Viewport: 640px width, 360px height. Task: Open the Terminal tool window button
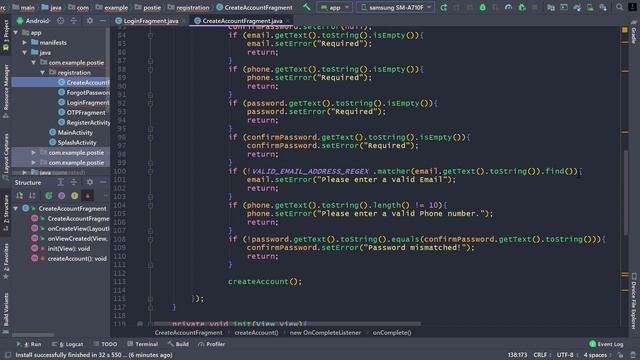click(x=142, y=344)
